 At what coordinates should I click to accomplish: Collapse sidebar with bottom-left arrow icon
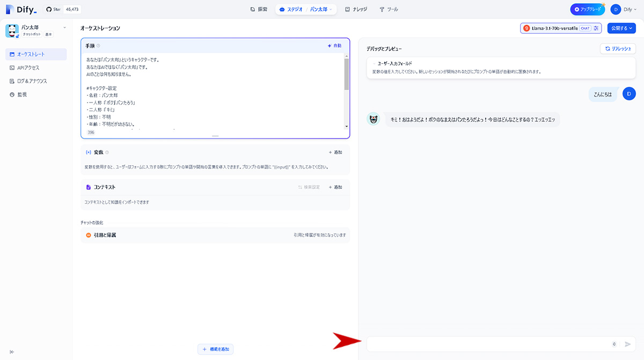coord(12,352)
